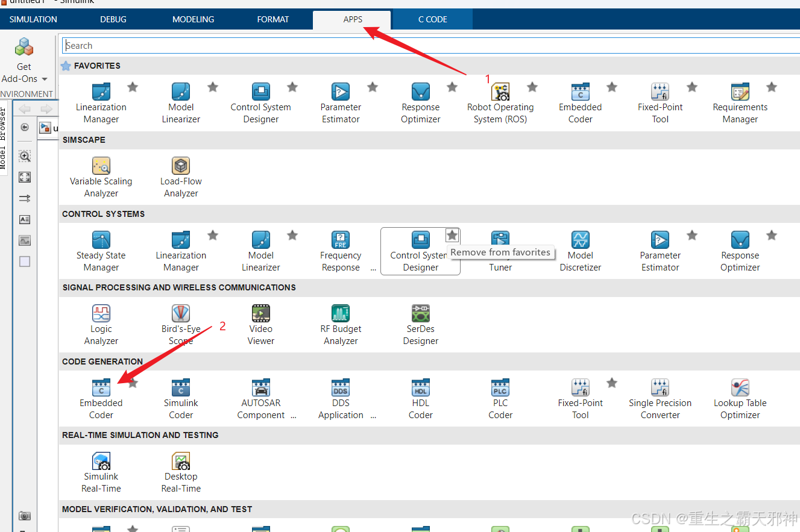Switch to the FORMAT tab

pyautogui.click(x=273, y=19)
